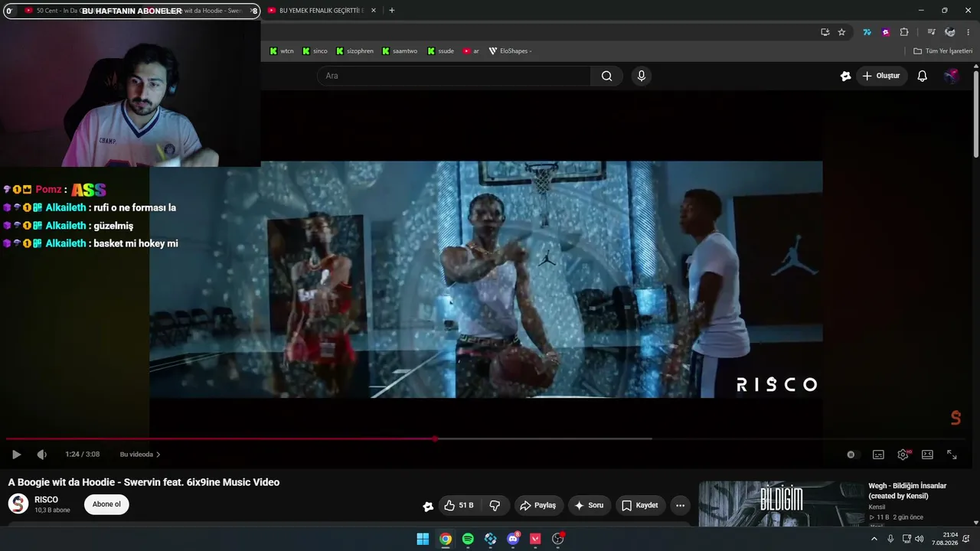Screen dimensions: 980x551
Task: Open the EloShapes bookmark
Action: (x=510, y=51)
